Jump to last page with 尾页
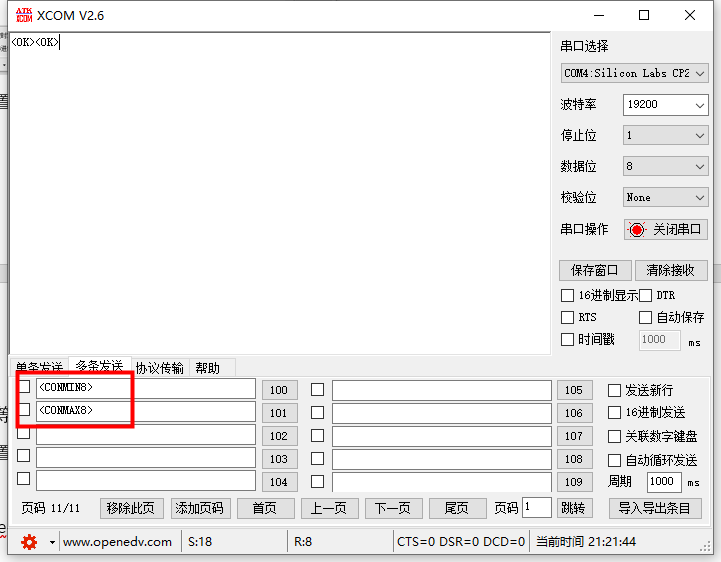The width and height of the screenshot is (721, 562). [457, 508]
